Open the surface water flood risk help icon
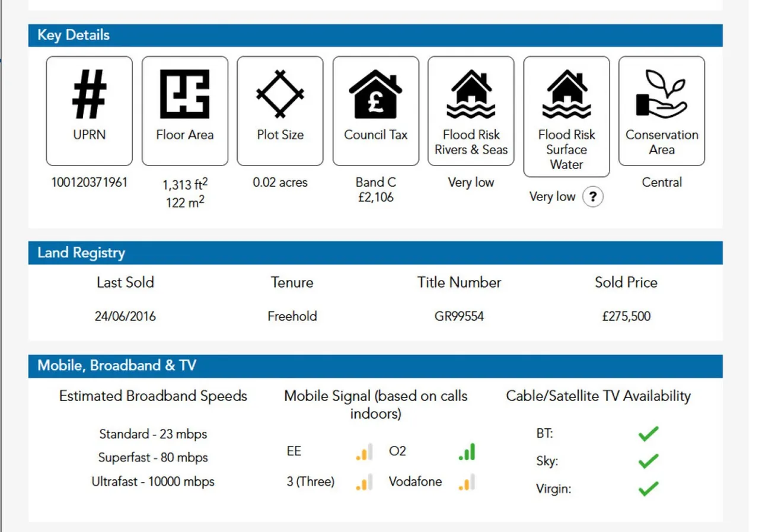The image size is (759, 532). pos(593,197)
